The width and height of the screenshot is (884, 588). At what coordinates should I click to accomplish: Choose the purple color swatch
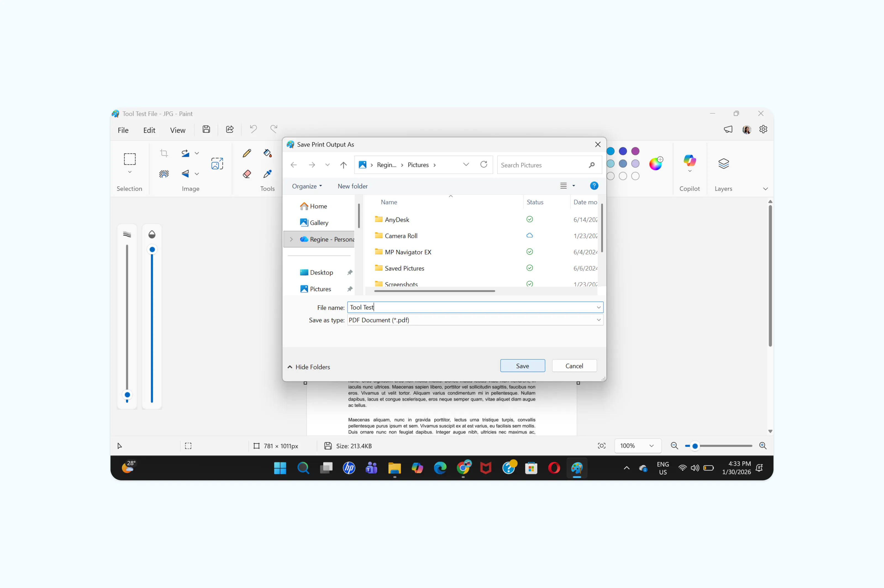click(x=635, y=151)
